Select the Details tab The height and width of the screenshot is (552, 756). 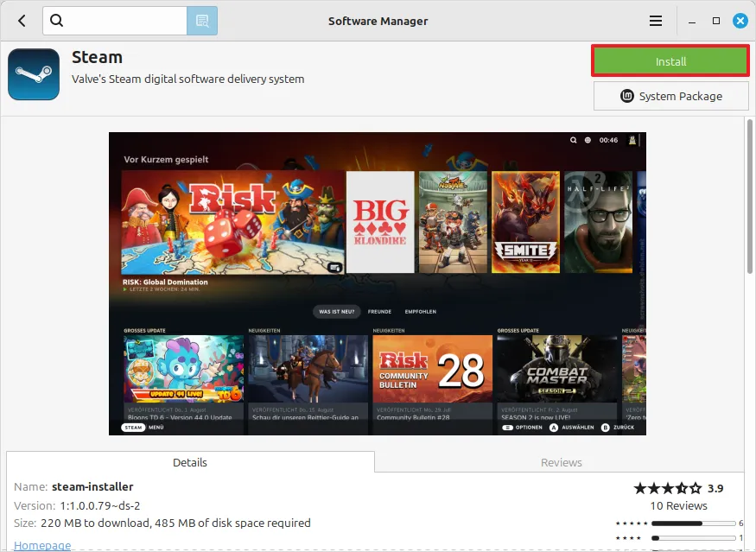coord(189,462)
